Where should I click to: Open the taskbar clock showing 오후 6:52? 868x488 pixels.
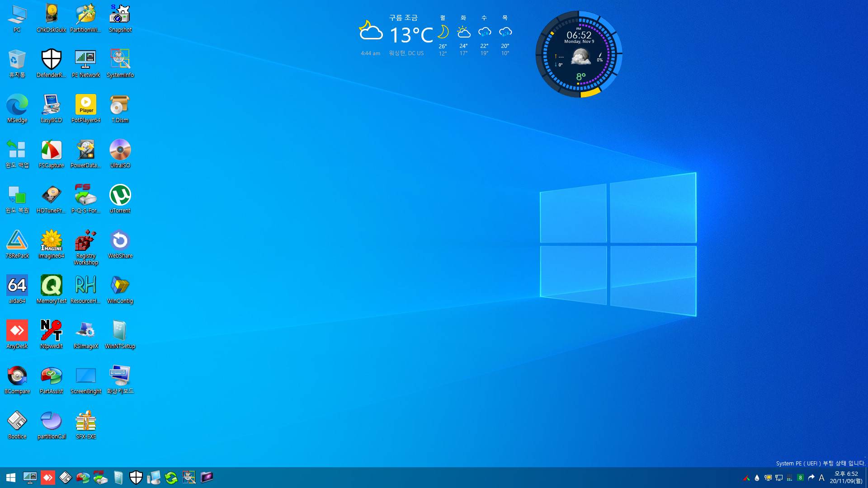[x=846, y=478]
